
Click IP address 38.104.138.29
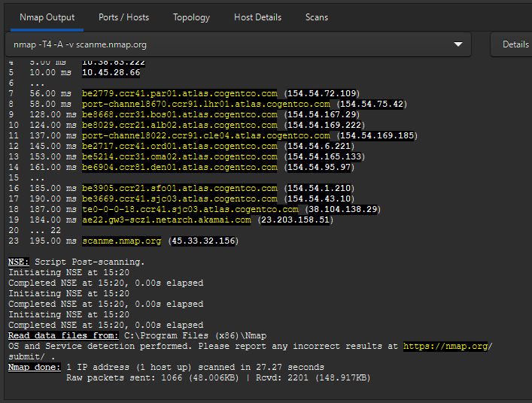pyautogui.click(x=342, y=209)
